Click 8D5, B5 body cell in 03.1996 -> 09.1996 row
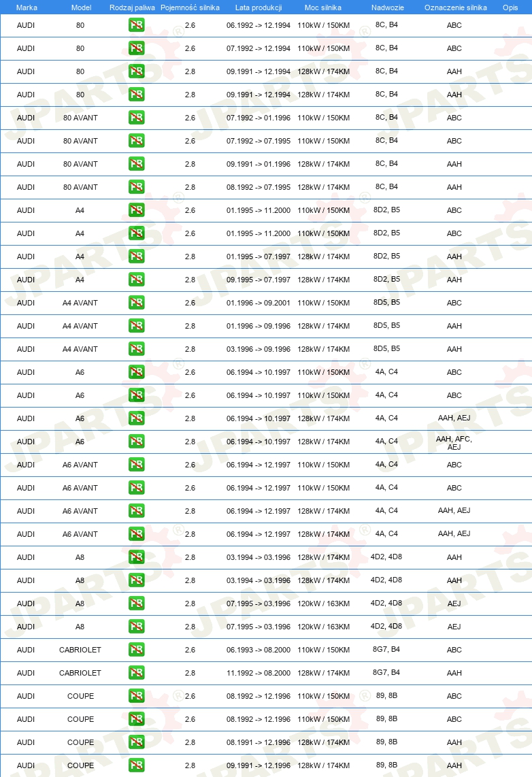 pyautogui.click(x=386, y=349)
